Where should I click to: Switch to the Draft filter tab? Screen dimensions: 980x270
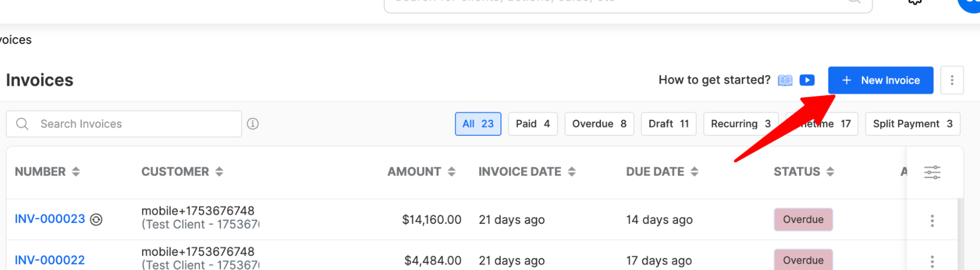669,124
